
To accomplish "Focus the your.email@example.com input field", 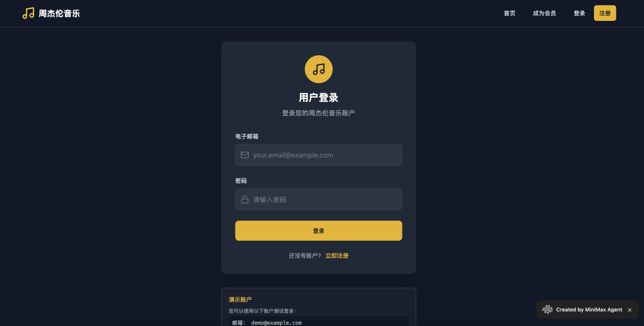I will click(318, 155).
